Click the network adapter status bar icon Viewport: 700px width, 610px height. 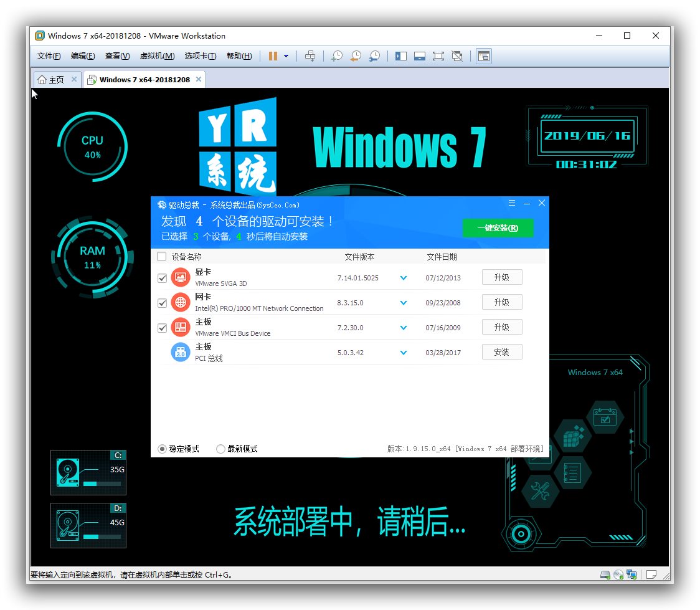click(x=631, y=574)
